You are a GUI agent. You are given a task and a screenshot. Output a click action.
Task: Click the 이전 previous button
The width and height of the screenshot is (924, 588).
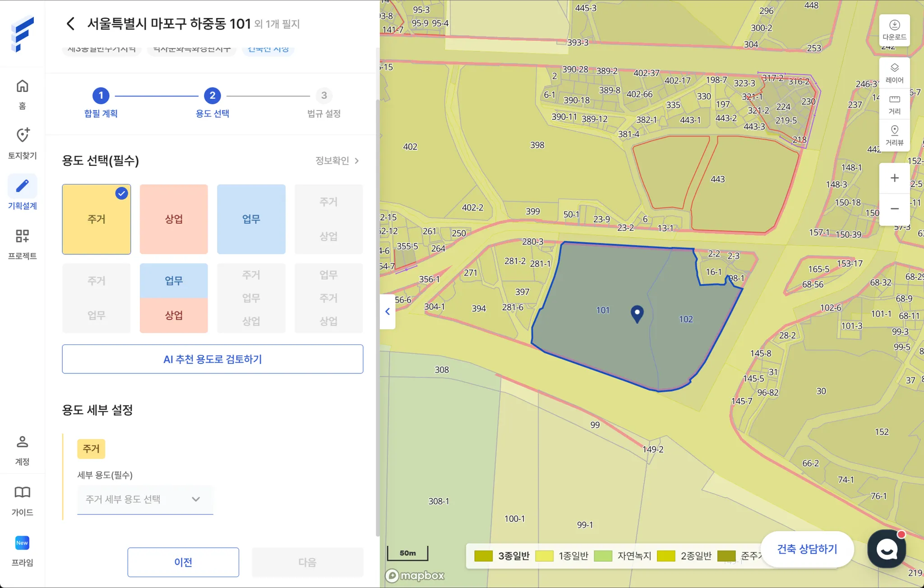tap(183, 562)
